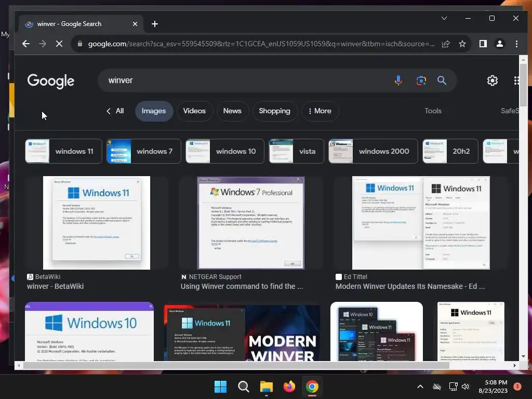Switch to All results tab
This screenshot has height=399, width=532.
(x=115, y=111)
